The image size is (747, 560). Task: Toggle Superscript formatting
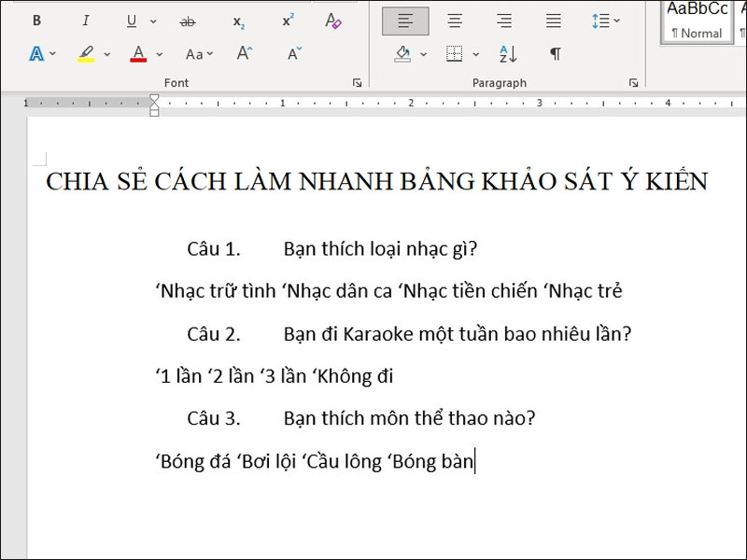pyautogui.click(x=288, y=21)
